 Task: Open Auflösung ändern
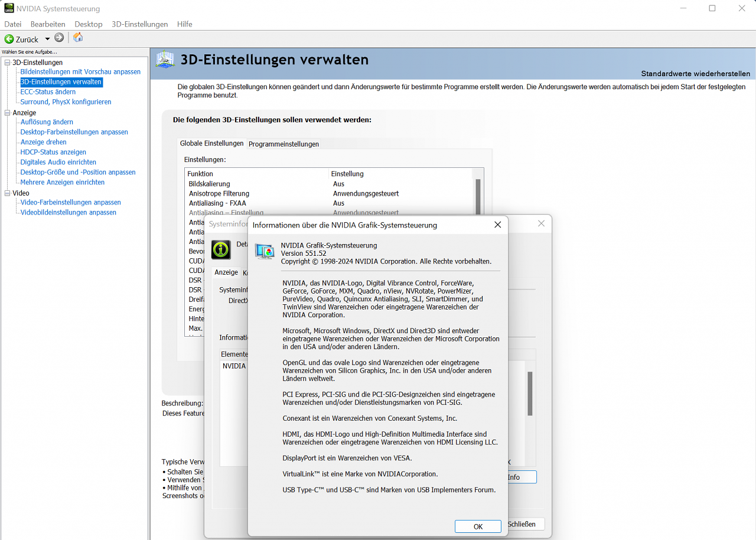47,122
